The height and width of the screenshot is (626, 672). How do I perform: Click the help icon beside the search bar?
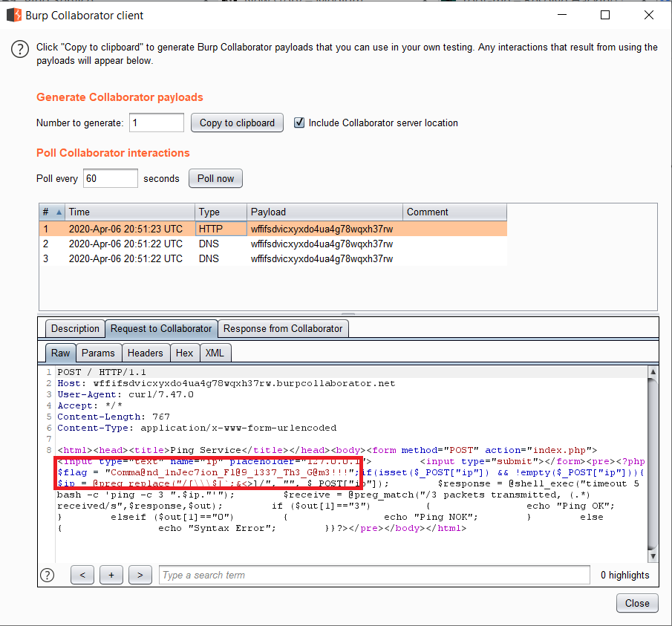47,575
